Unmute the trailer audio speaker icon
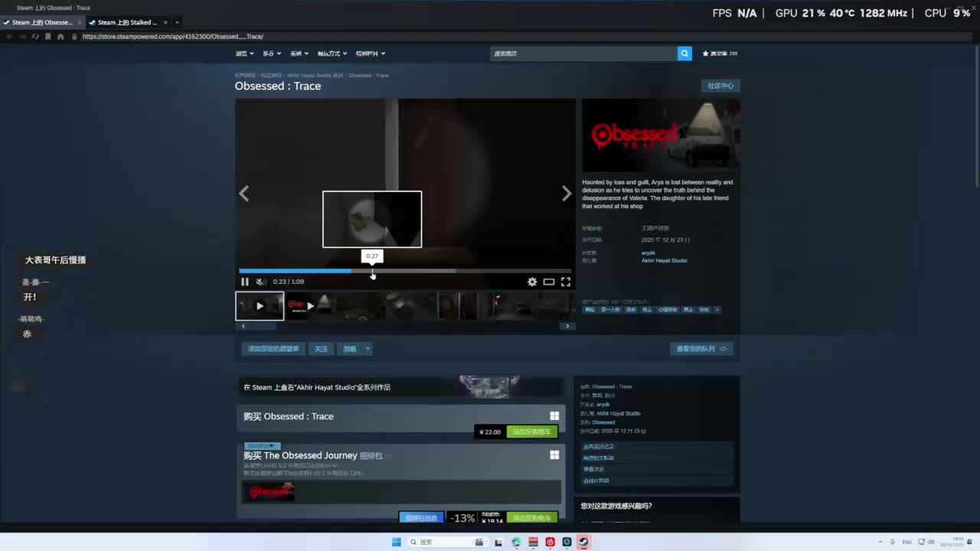The width and height of the screenshot is (980, 551). pyautogui.click(x=260, y=282)
